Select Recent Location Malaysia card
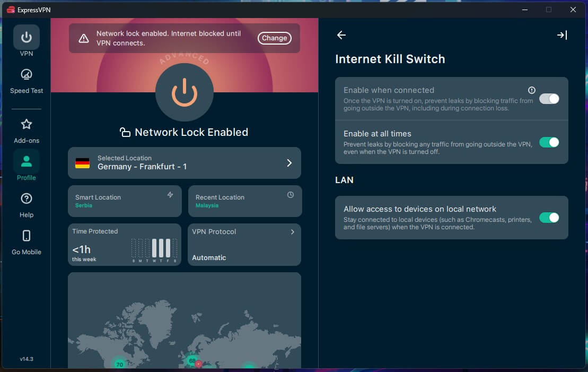This screenshot has width=588, height=372. point(245,201)
